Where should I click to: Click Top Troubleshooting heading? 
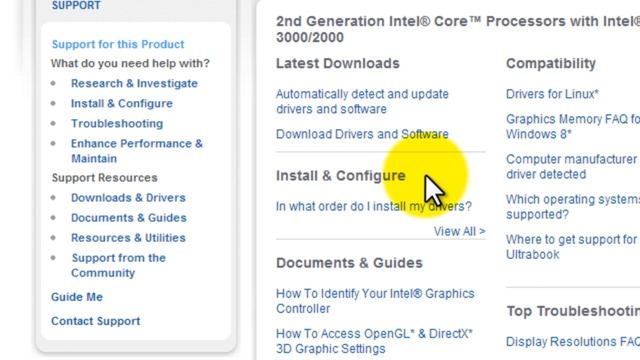coord(573,311)
